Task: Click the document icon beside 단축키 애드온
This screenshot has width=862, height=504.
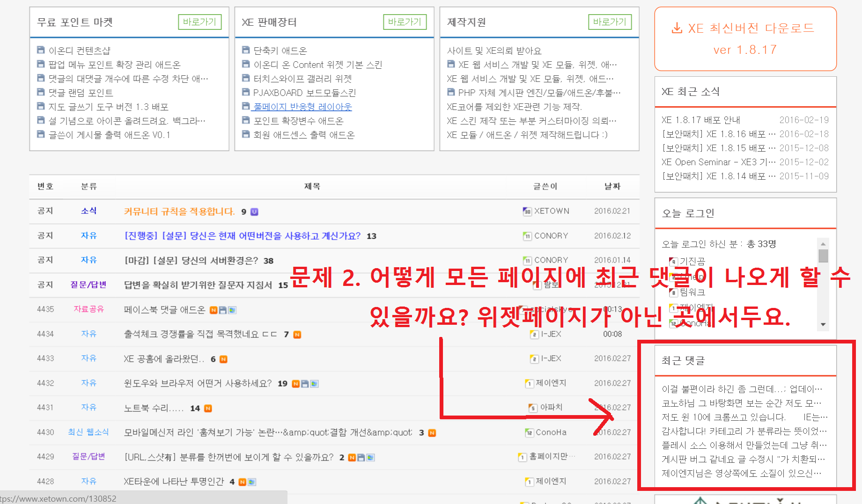Action: (x=246, y=50)
